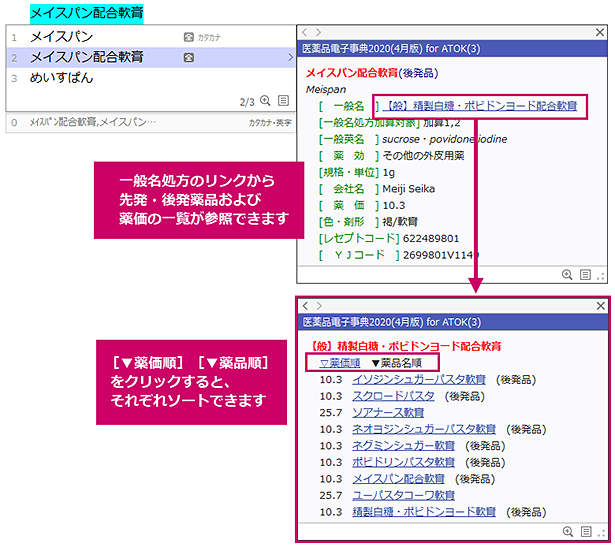
Task: Click list icon in upper dictionary window
Action: (585, 274)
